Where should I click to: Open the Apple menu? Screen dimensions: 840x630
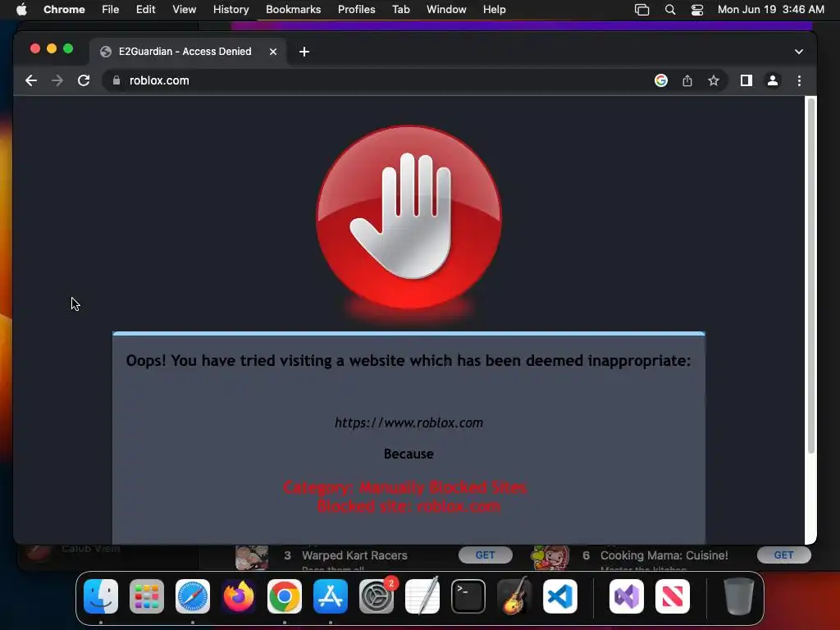tap(21, 9)
